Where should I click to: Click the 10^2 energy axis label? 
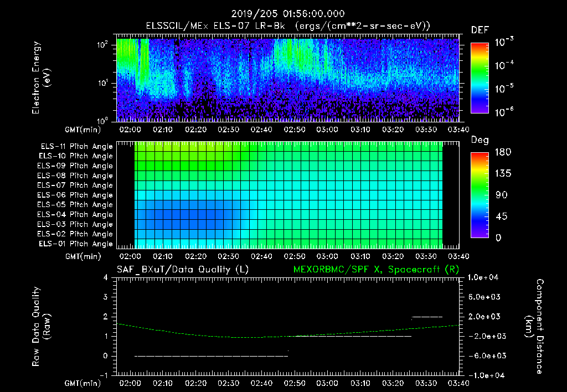coord(103,45)
